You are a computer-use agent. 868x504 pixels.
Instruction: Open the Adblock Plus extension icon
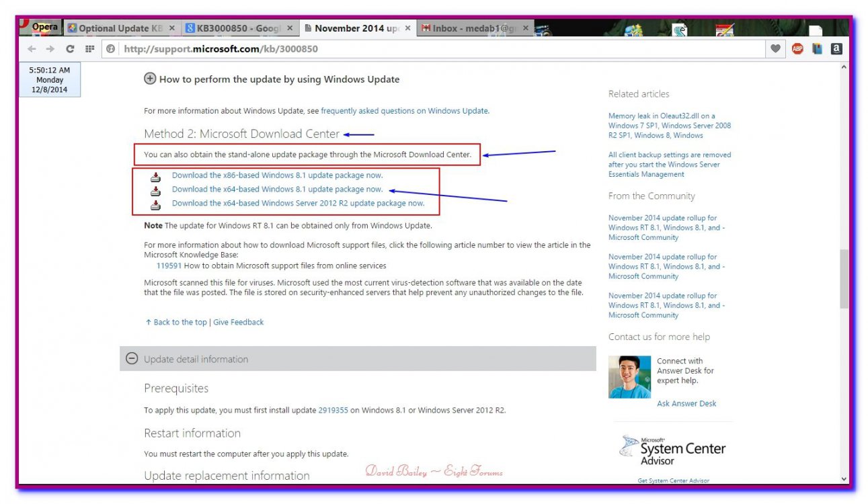[x=797, y=49]
